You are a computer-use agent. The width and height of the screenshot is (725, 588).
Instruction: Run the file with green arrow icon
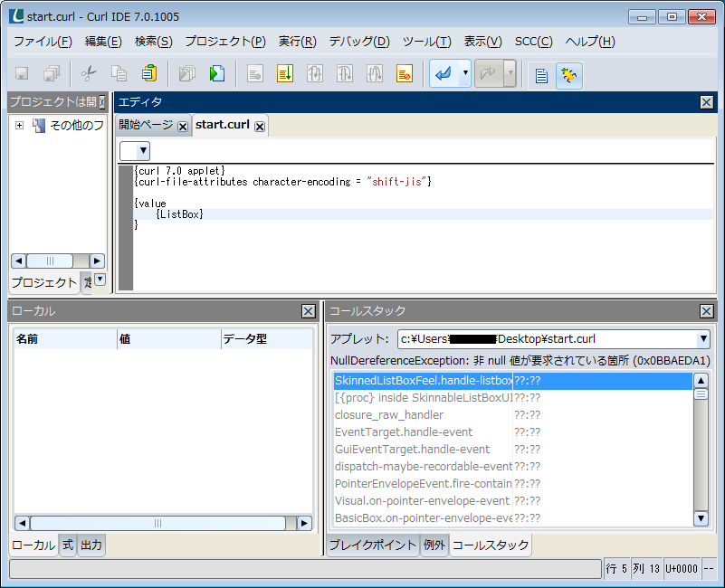tap(217, 73)
